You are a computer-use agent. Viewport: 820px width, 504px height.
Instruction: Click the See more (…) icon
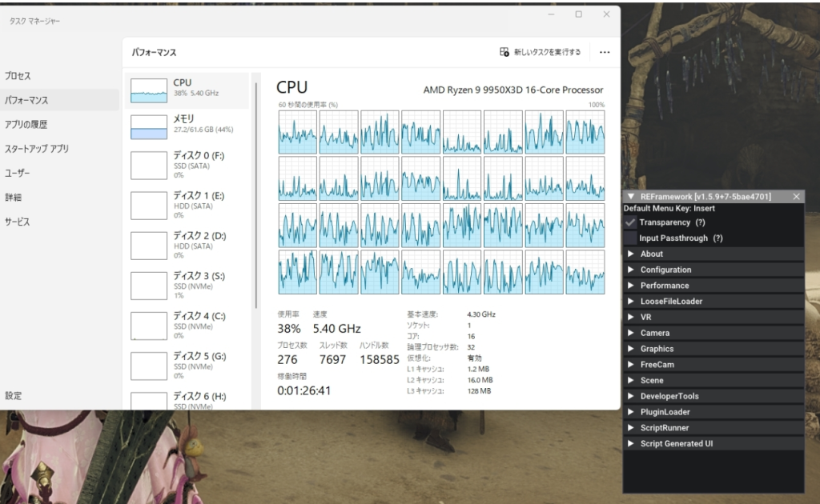pyautogui.click(x=605, y=51)
